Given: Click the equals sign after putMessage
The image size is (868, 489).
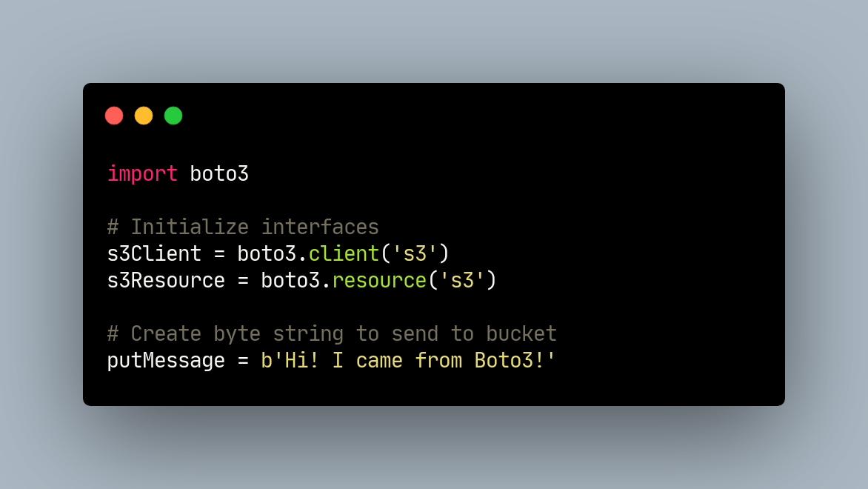Looking at the screenshot, I should click(x=243, y=361).
